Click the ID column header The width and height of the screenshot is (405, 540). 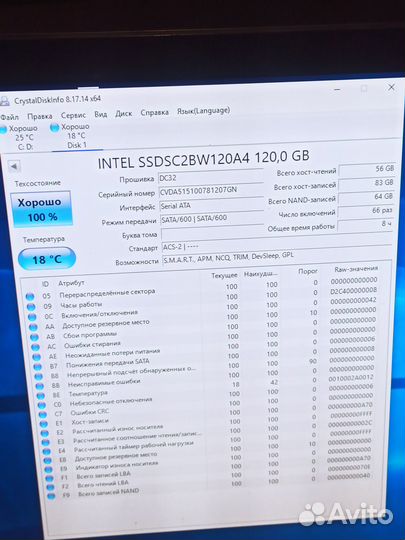[45, 284]
